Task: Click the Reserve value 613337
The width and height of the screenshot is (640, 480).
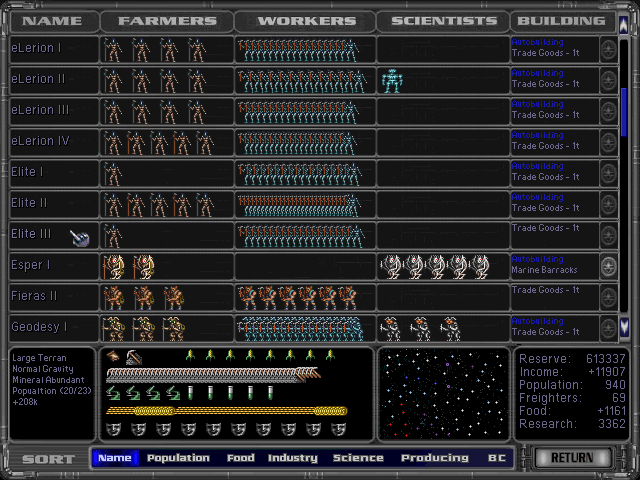Action: [606, 359]
